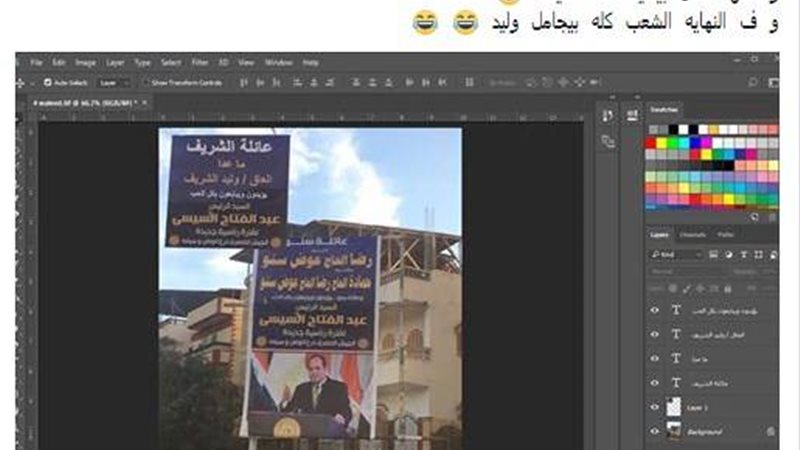
Task: Click Distribute top edges icon
Action: (x=356, y=82)
